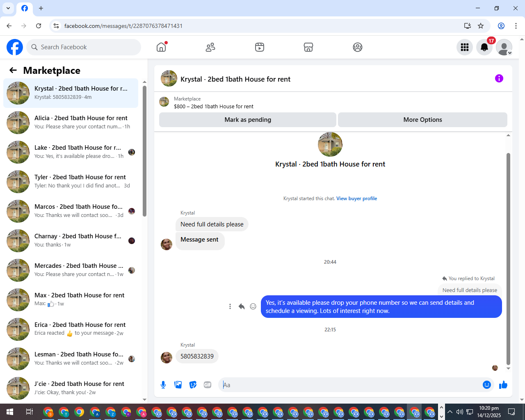
Task: Open the Groups icon in top navigation
Action: (x=358, y=47)
